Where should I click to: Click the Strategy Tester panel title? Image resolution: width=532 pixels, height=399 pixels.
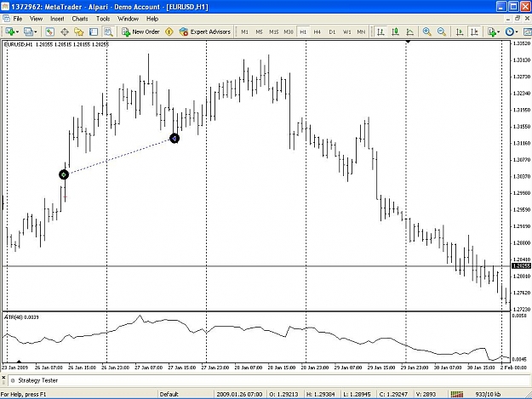(38, 380)
